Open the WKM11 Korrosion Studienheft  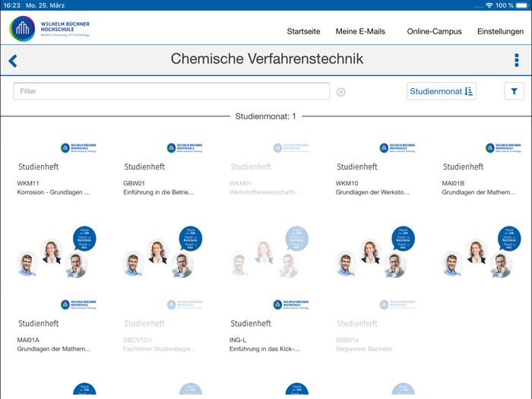point(56,211)
